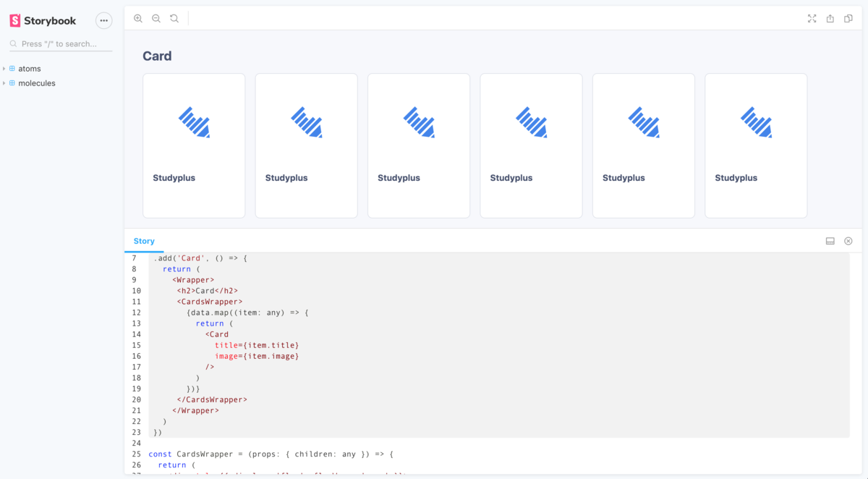Go full screen with toolbar icon

(x=812, y=19)
